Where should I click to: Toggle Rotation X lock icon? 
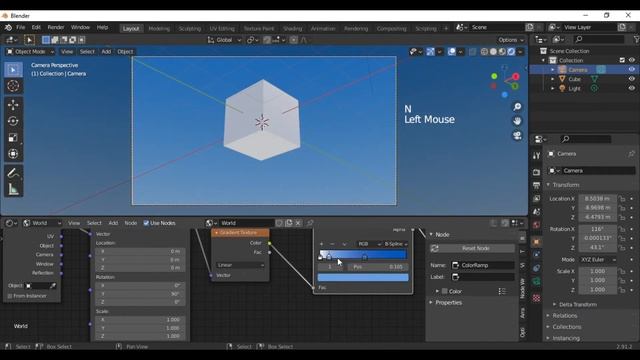(622, 229)
